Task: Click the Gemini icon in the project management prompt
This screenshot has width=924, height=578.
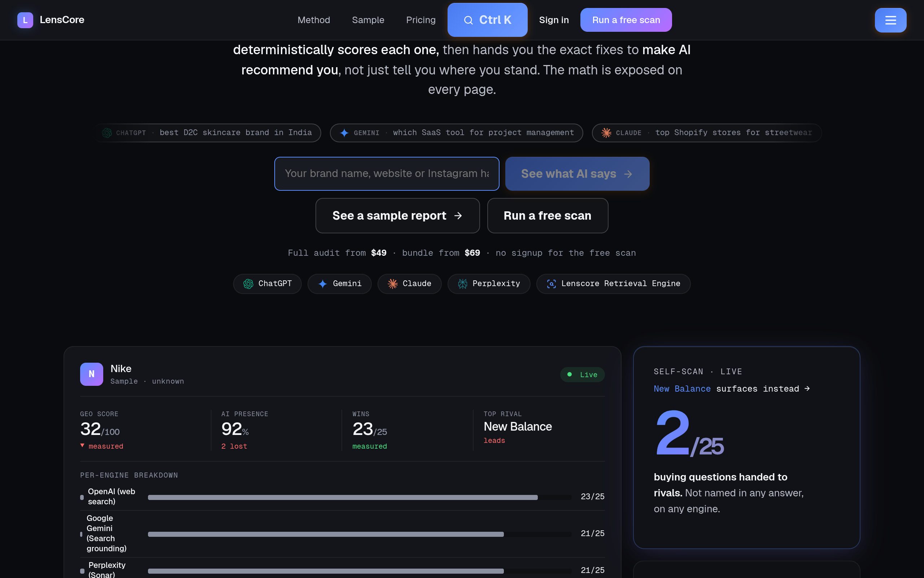Action: coord(344,133)
